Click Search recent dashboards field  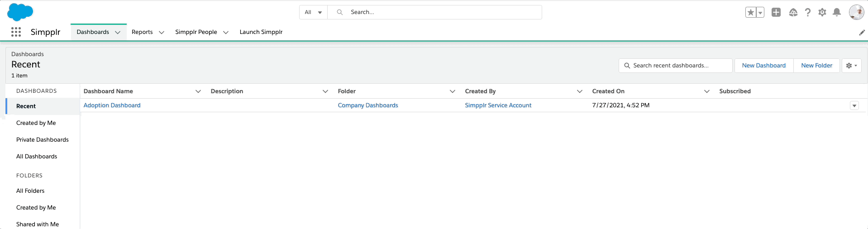[x=675, y=66]
